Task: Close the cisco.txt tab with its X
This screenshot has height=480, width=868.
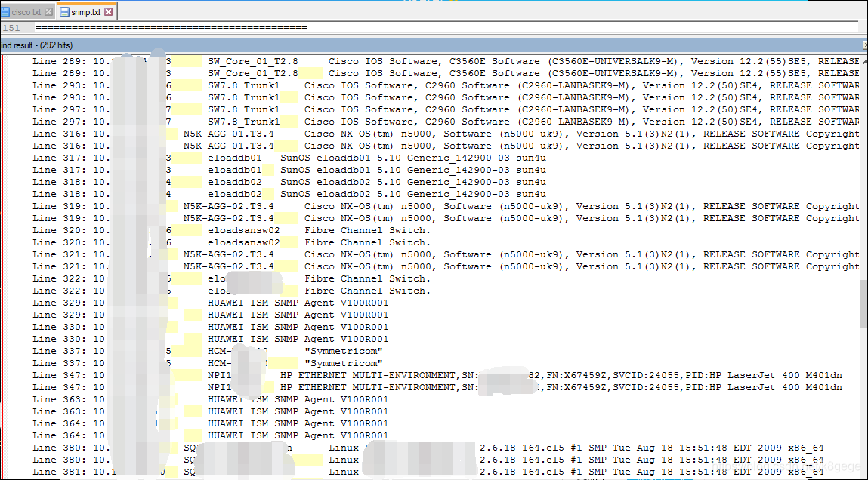Action: (48, 11)
